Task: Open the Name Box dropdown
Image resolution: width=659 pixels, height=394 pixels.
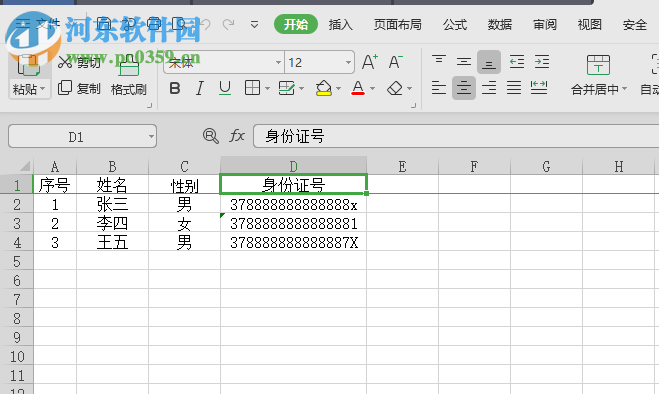Action: tap(151, 136)
